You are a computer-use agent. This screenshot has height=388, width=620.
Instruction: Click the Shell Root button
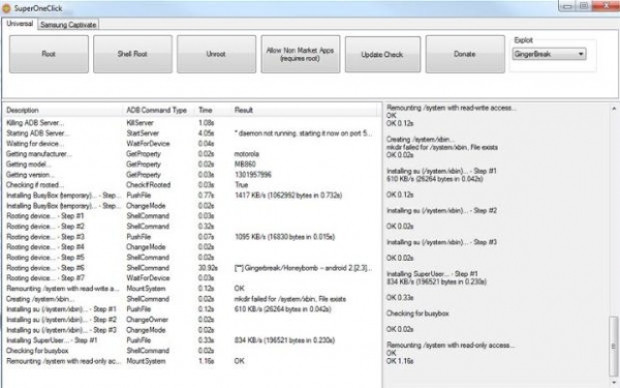(132, 54)
